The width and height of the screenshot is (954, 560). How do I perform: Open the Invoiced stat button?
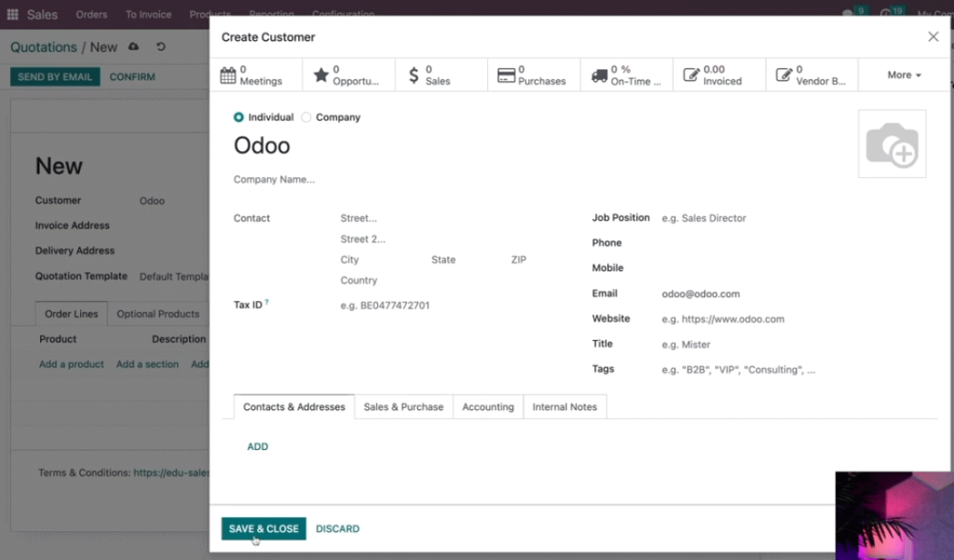click(719, 75)
